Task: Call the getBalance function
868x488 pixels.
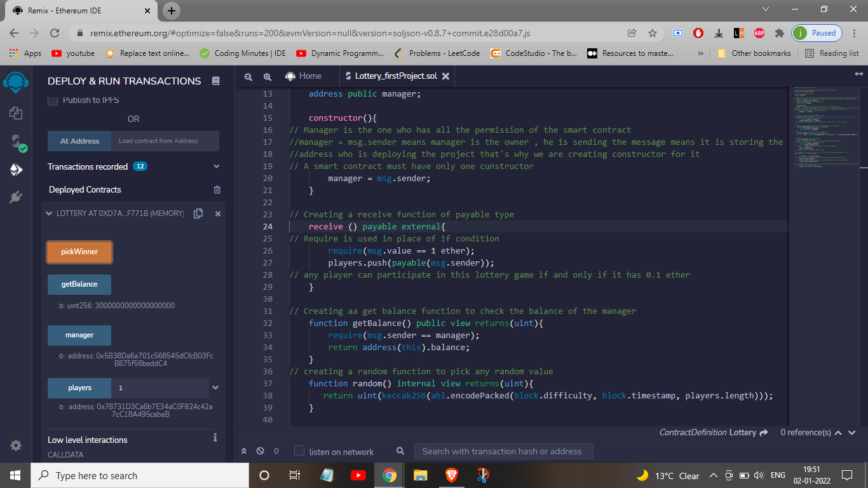Action: (x=79, y=284)
